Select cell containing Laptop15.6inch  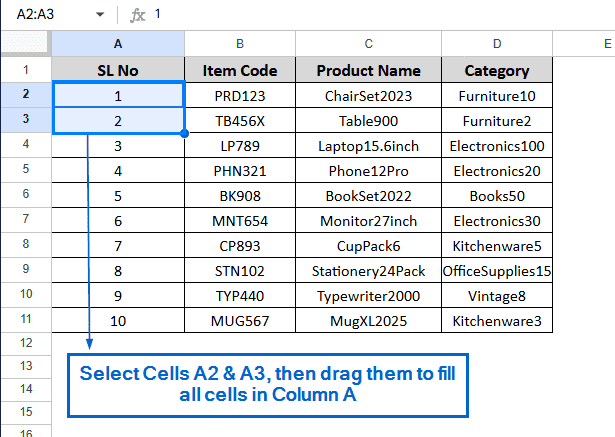click(368, 146)
